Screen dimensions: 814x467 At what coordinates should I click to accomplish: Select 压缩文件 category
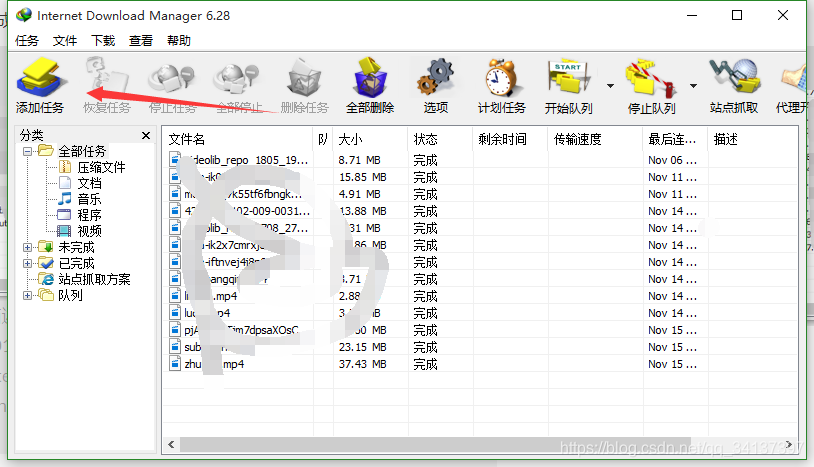point(101,168)
